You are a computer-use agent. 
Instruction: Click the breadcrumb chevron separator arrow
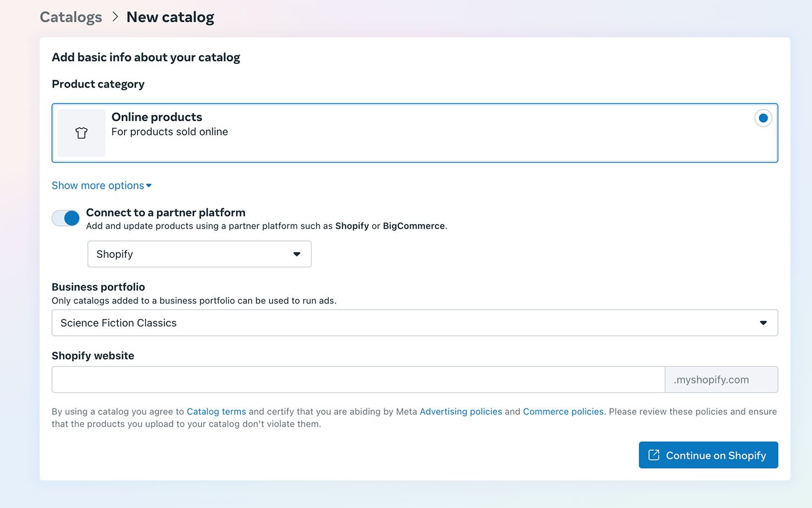(115, 17)
